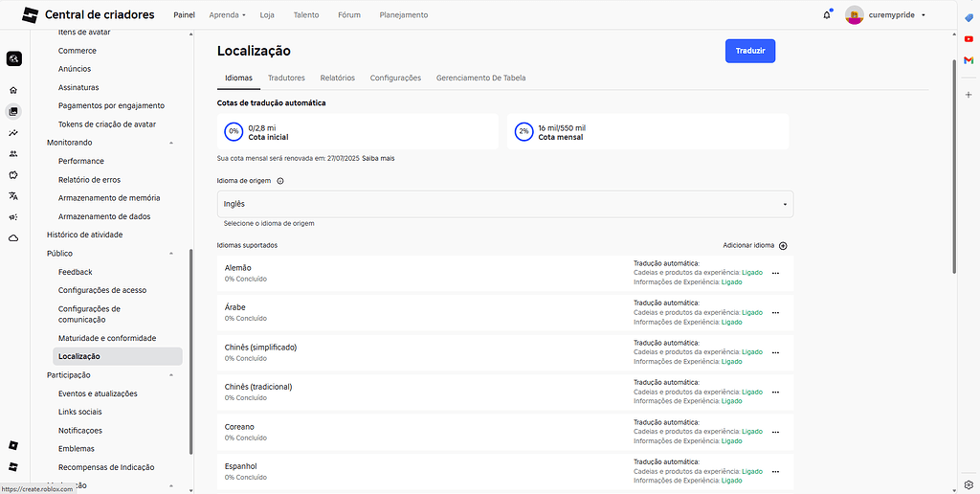
Task: Click the Roblox logo beside Central de criadores
Action: (x=30, y=15)
